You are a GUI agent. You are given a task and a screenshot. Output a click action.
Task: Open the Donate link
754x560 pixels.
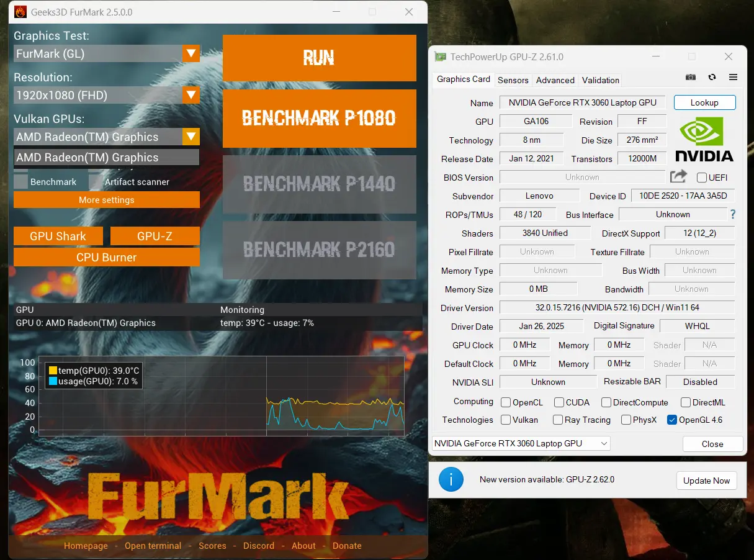(x=347, y=546)
